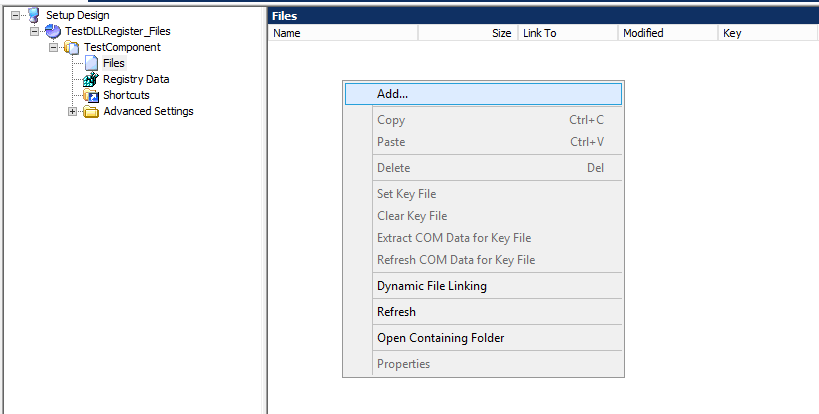Viewport: 819px width, 414px height.
Task: Click the Link To column header
Action: coord(568,33)
